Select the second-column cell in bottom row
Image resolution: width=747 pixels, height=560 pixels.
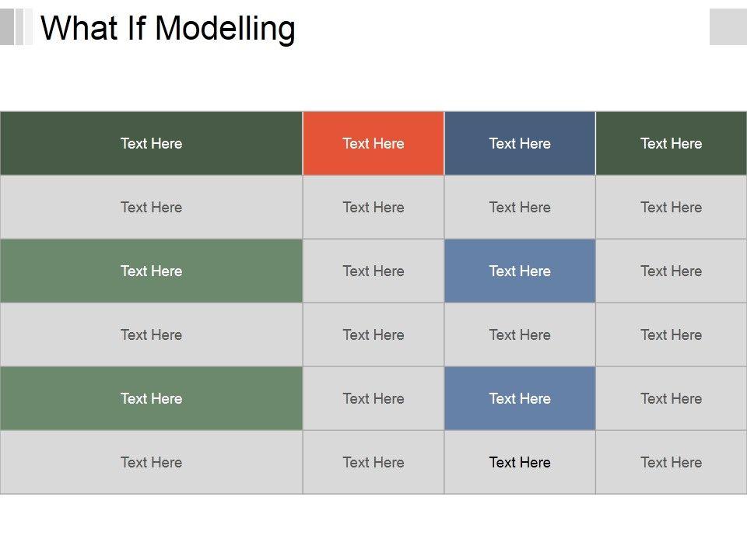click(373, 462)
